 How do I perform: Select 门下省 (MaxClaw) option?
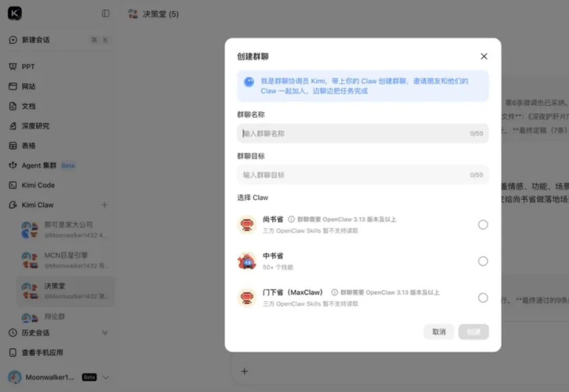(x=483, y=298)
